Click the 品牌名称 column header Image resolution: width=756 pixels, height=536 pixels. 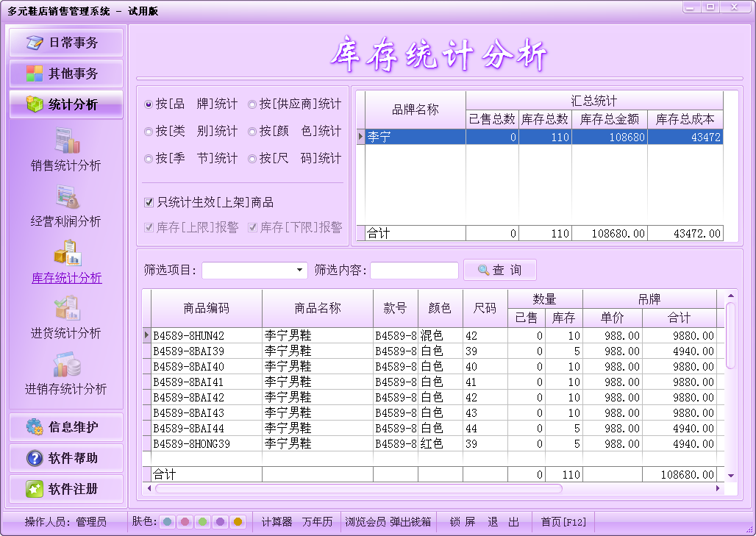click(415, 110)
